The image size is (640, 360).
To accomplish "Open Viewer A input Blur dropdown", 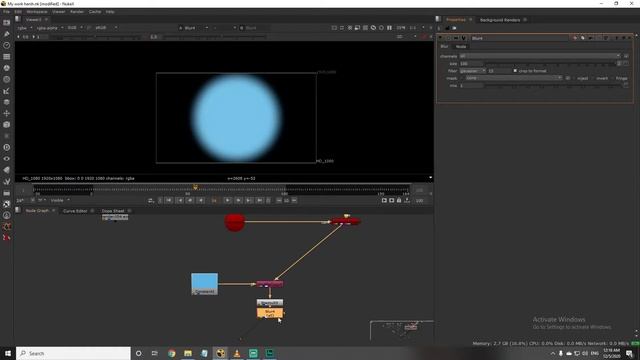I will [x=193, y=28].
